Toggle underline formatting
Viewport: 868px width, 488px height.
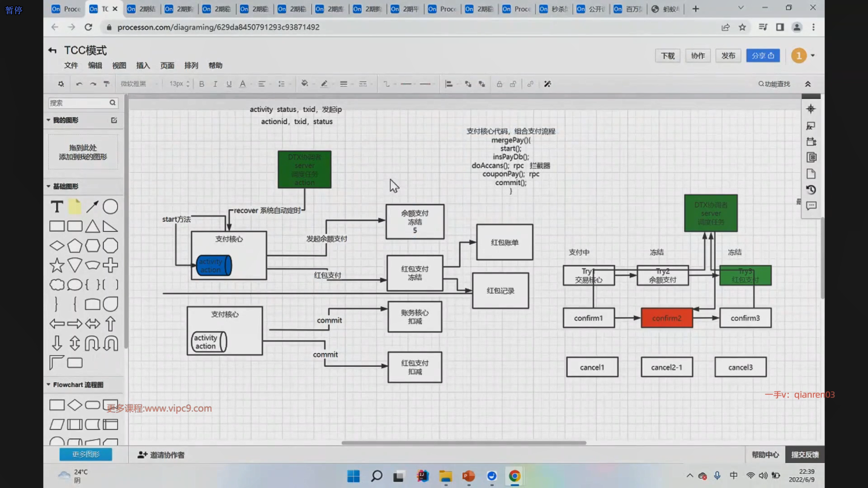(229, 84)
